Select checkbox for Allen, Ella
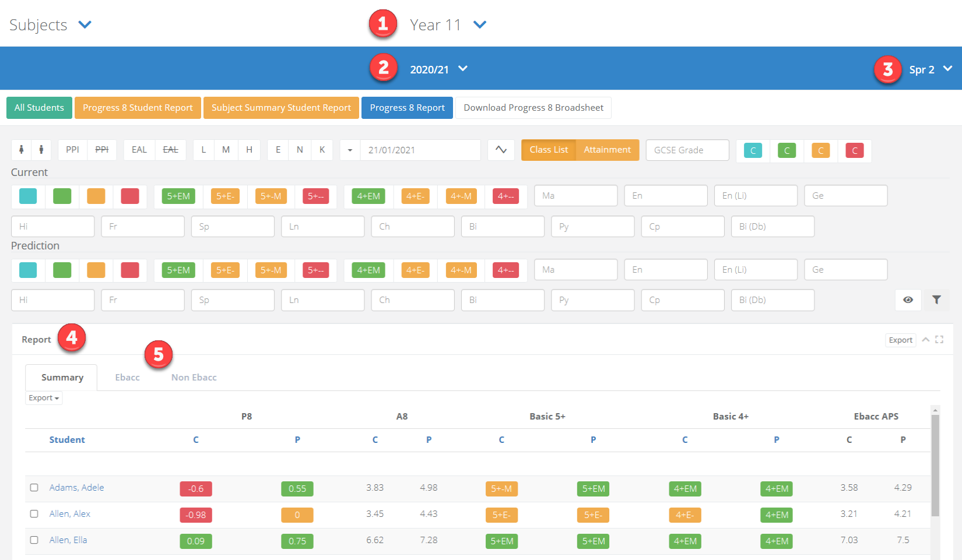Image resolution: width=962 pixels, height=560 pixels. click(34, 540)
